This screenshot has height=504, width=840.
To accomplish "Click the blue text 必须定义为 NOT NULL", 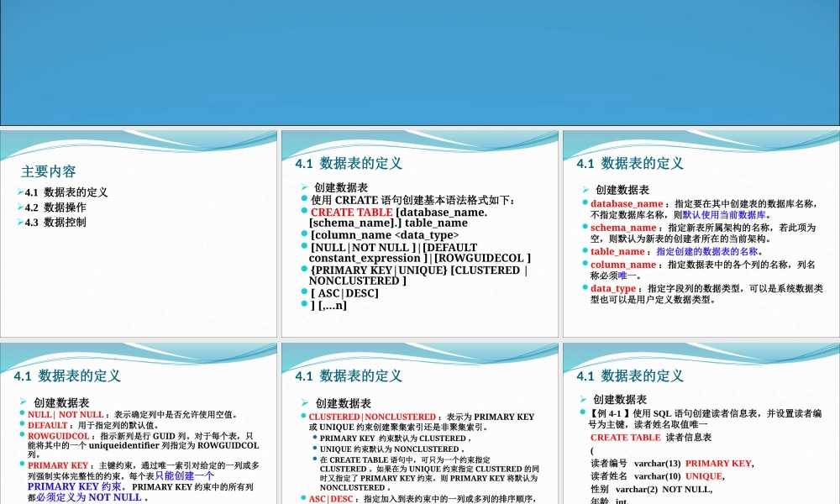I will tap(89, 497).
